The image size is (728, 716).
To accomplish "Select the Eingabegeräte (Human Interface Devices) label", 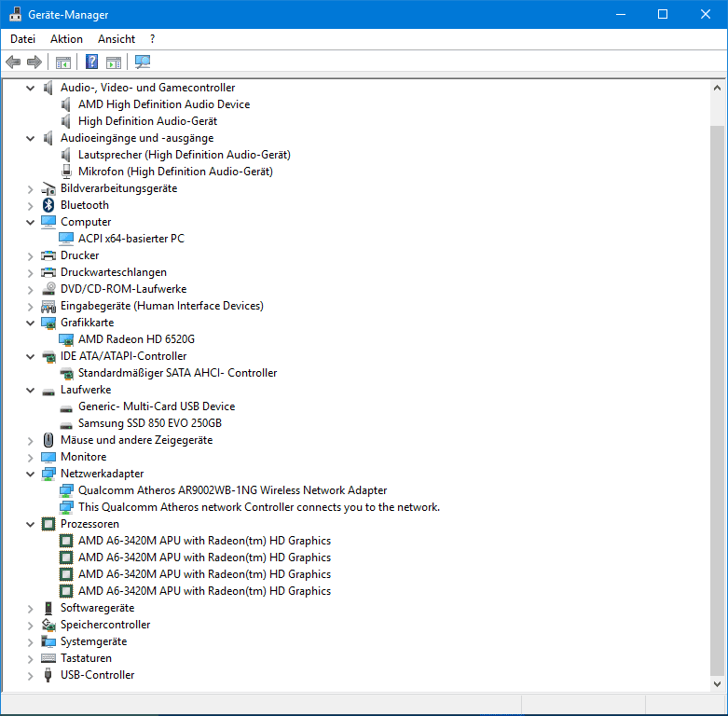I will 162,306.
